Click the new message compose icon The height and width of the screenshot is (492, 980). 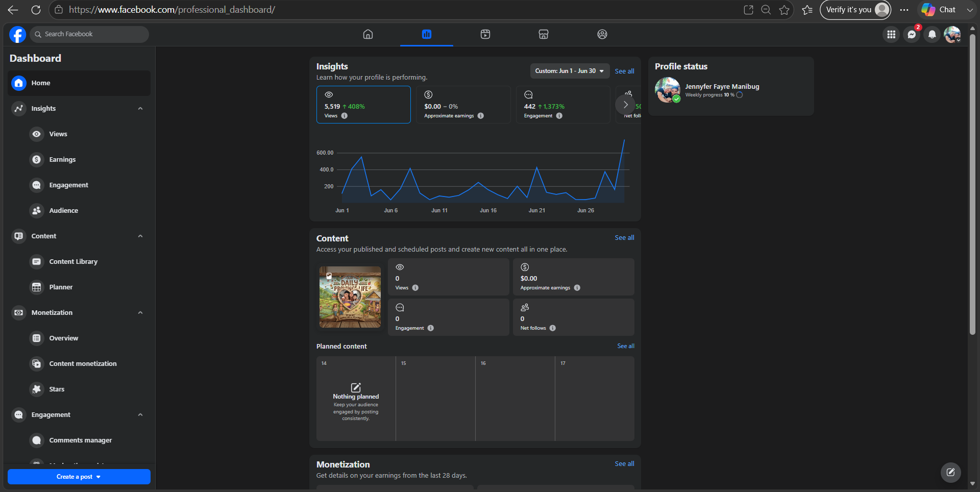click(x=950, y=473)
